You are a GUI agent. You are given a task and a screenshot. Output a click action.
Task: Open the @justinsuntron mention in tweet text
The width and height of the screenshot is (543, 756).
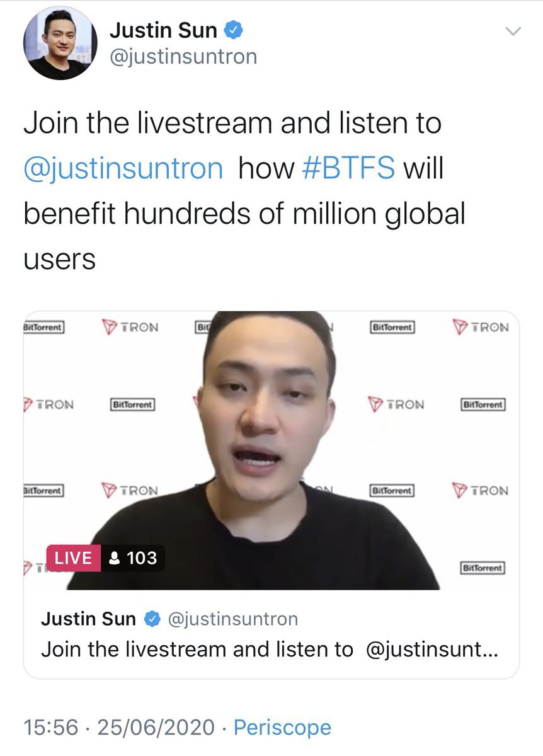pyautogui.click(x=123, y=169)
